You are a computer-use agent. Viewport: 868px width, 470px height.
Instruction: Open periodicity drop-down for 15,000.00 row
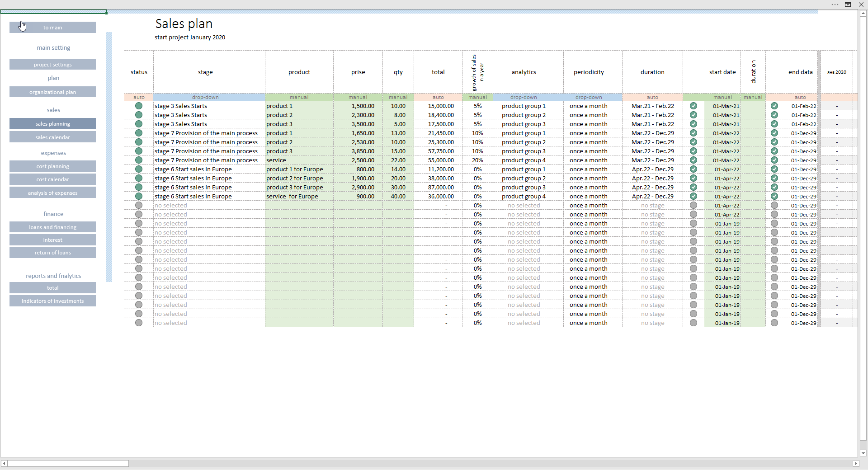tap(593, 106)
